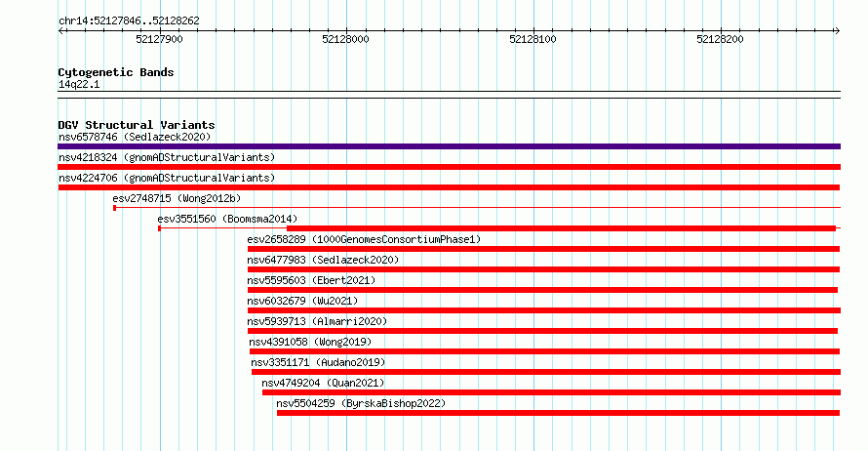Image resolution: width=868 pixels, height=451 pixels.
Task: Select the red bar under nsv5595603
Action: tap(542, 290)
